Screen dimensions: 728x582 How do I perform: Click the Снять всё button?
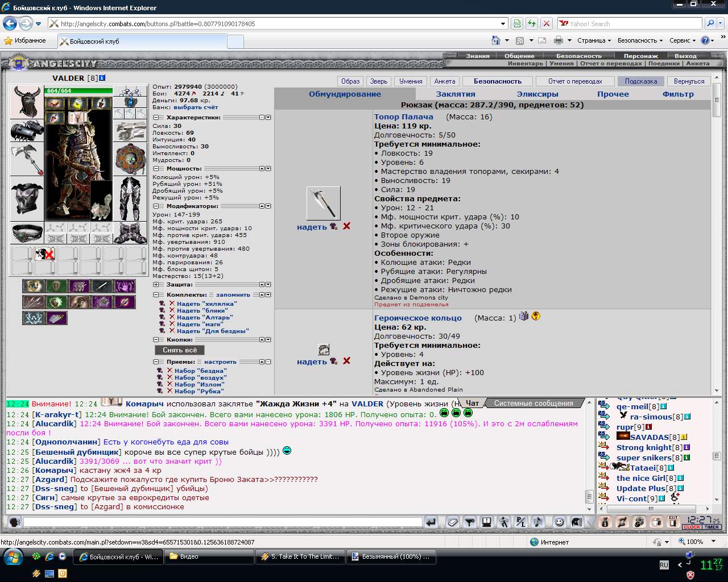click(x=180, y=350)
